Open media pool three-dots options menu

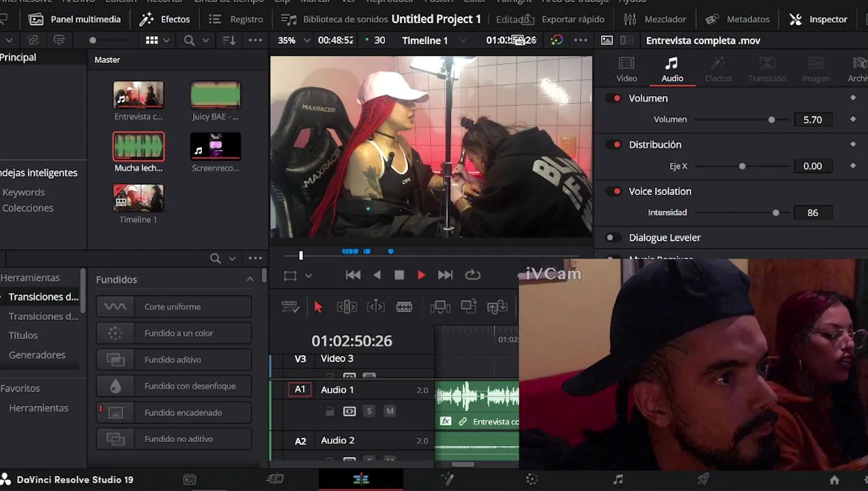[255, 40]
